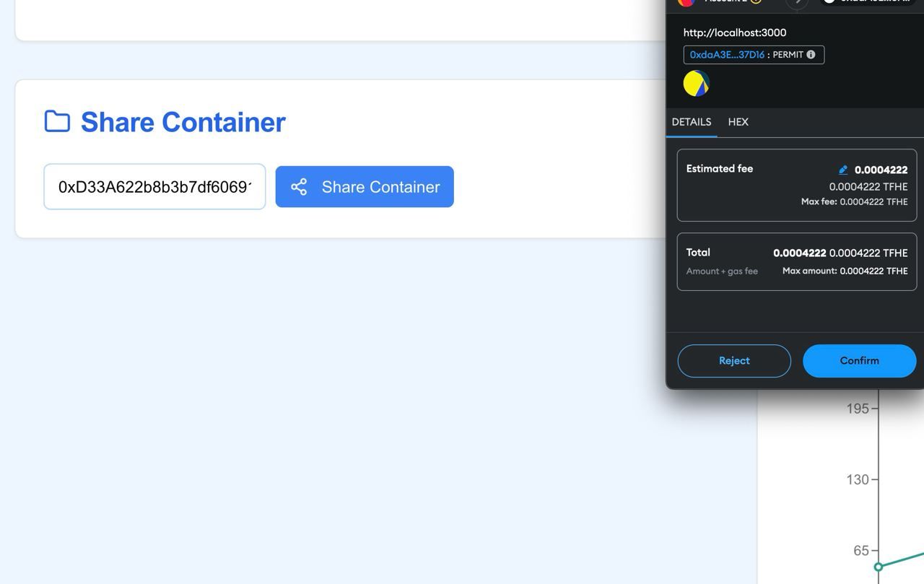The height and width of the screenshot is (584, 924).
Task: Click the Estimated fee label
Action: 720,169
